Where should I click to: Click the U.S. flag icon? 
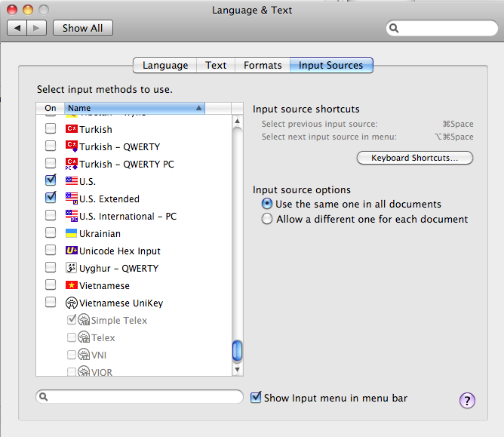click(72, 181)
